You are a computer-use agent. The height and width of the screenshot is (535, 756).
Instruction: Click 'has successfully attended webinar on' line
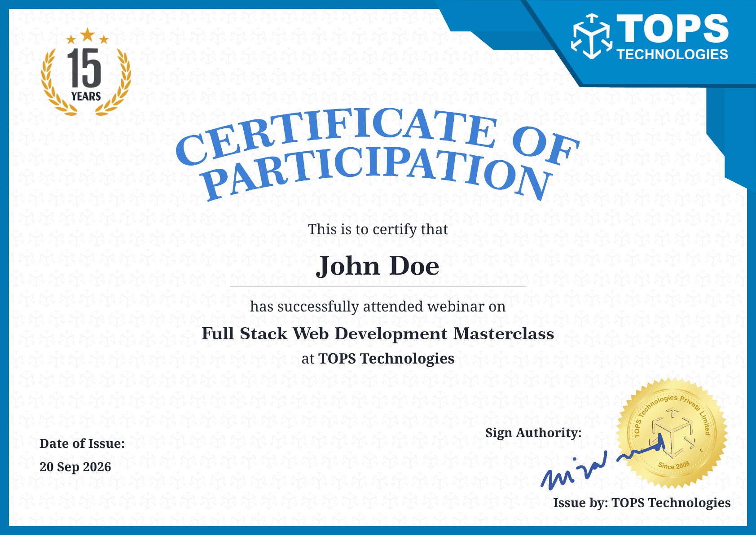point(378,307)
